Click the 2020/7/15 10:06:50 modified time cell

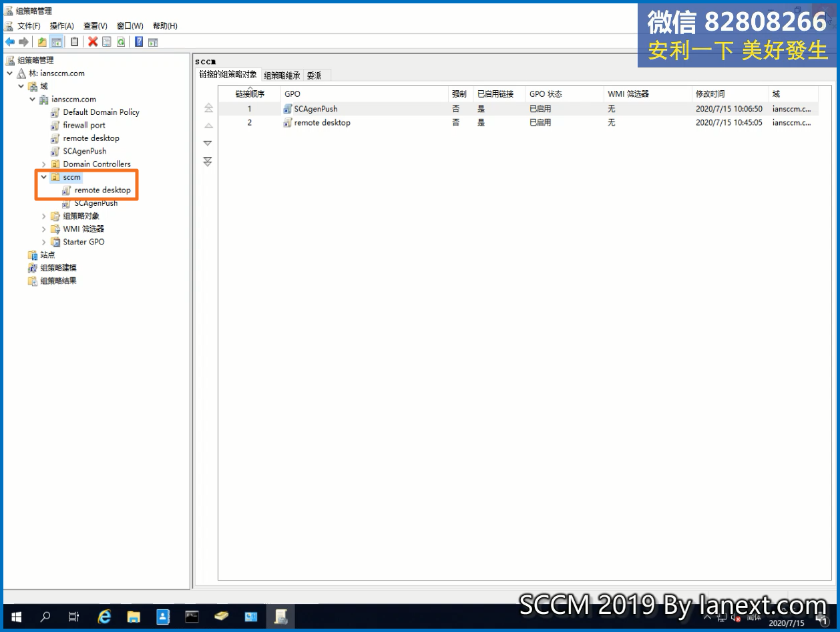pyautogui.click(x=729, y=109)
